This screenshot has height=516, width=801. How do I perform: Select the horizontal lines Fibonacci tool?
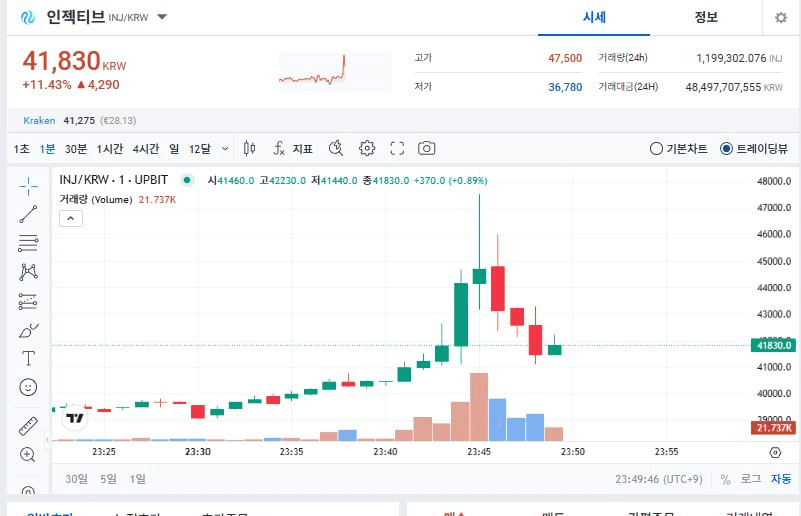pyautogui.click(x=28, y=243)
